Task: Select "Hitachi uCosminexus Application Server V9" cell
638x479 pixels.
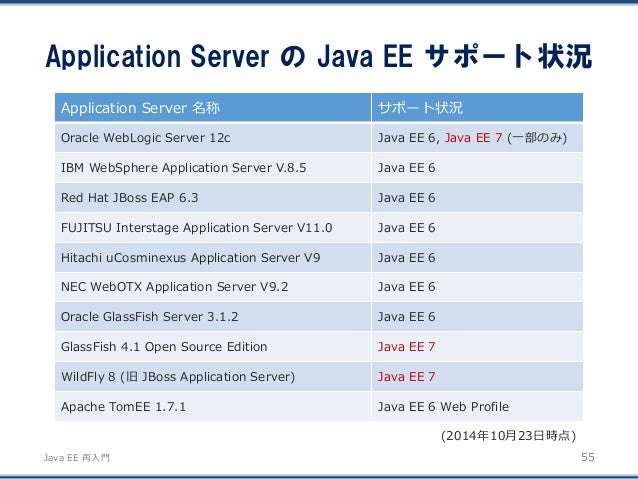Action: point(213,258)
